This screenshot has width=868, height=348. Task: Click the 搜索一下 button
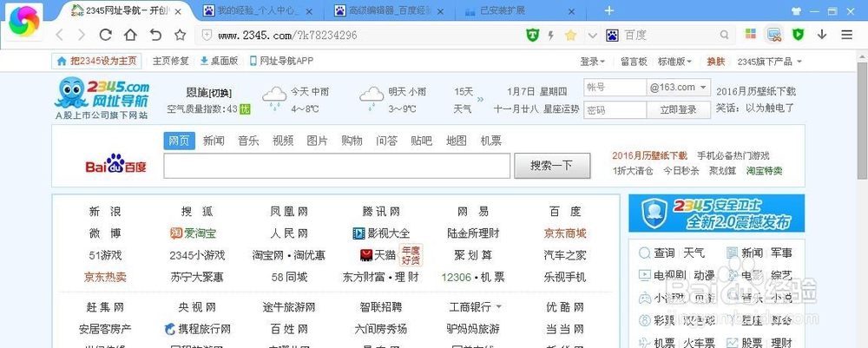coord(552,166)
